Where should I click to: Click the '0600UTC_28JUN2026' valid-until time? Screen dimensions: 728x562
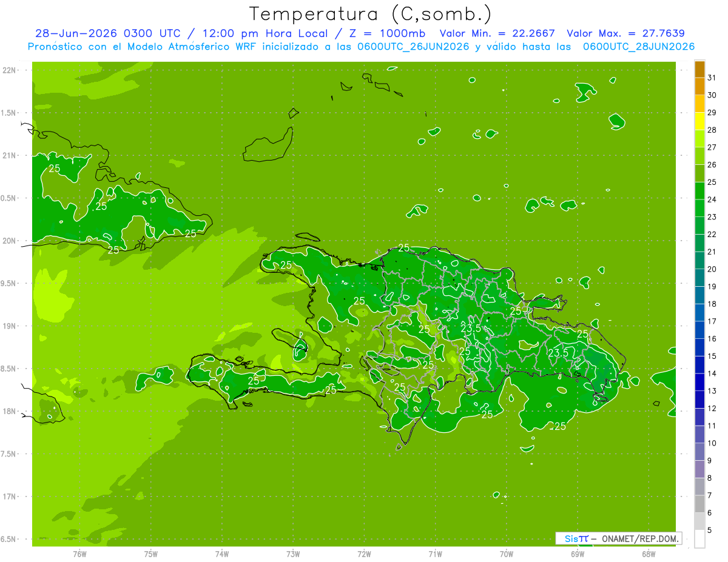click(x=639, y=47)
